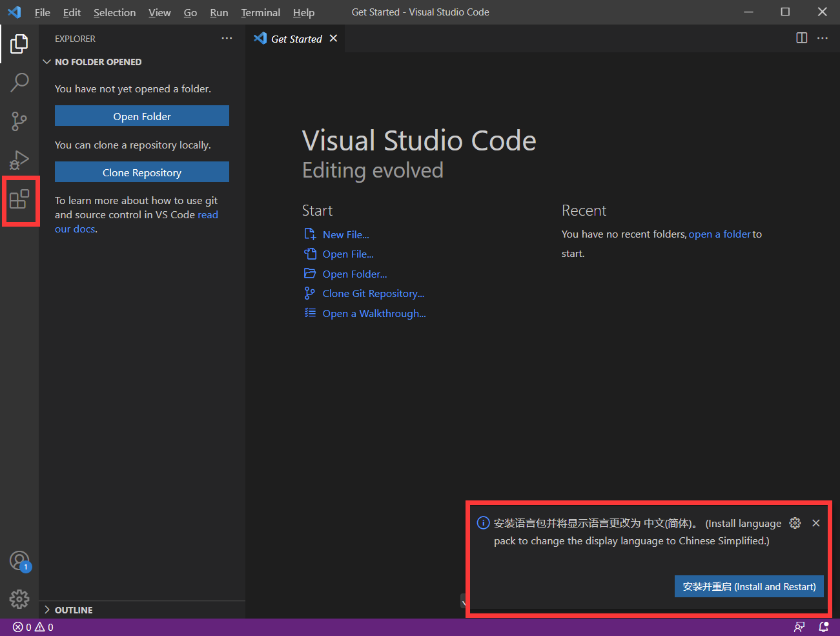840x636 pixels.
Task: Close the VS Code window
Action: pos(822,12)
